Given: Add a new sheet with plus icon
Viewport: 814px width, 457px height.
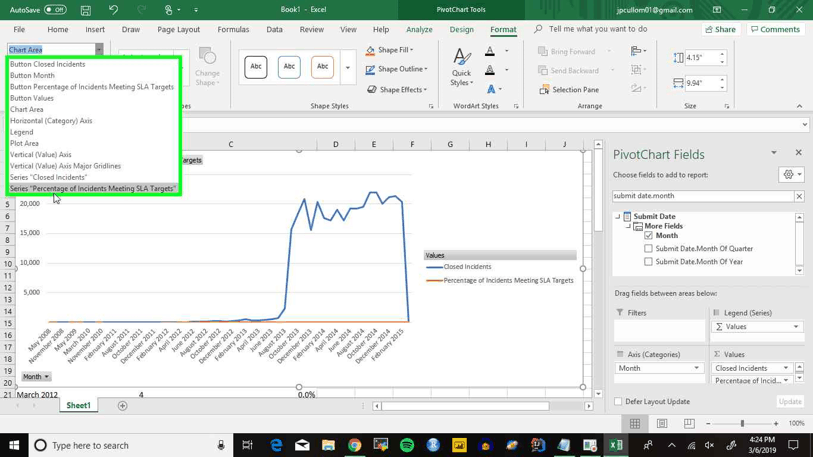Looking at the screenshot, I should (x=123, y=406).
